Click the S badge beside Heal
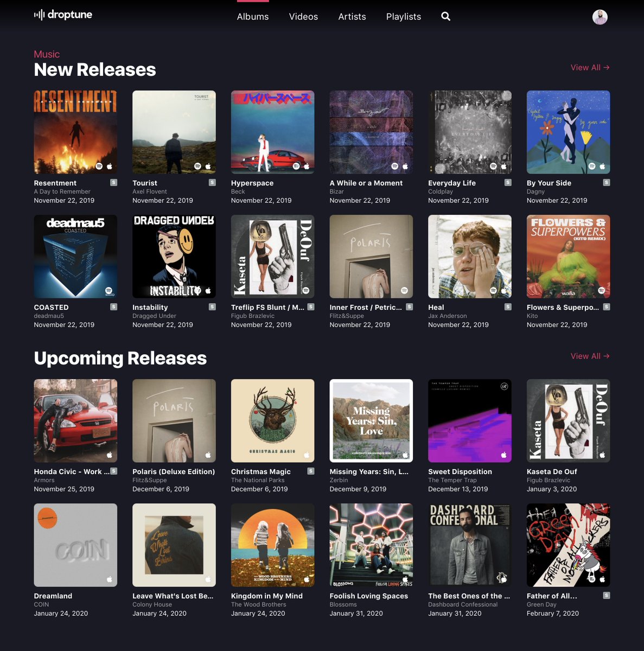Viewport: 644px width, 651px height. click(x=508, y=307)
